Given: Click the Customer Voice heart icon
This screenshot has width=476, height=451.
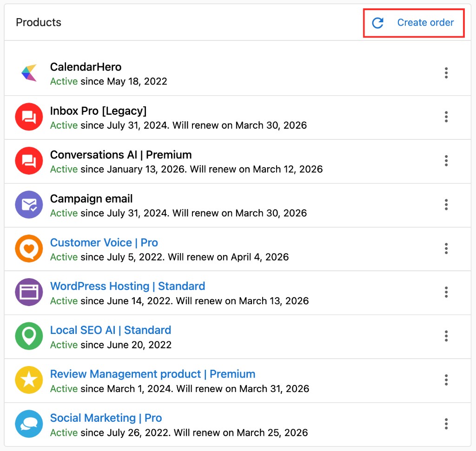Looking at the screenshot, I should tap(29, 248).
